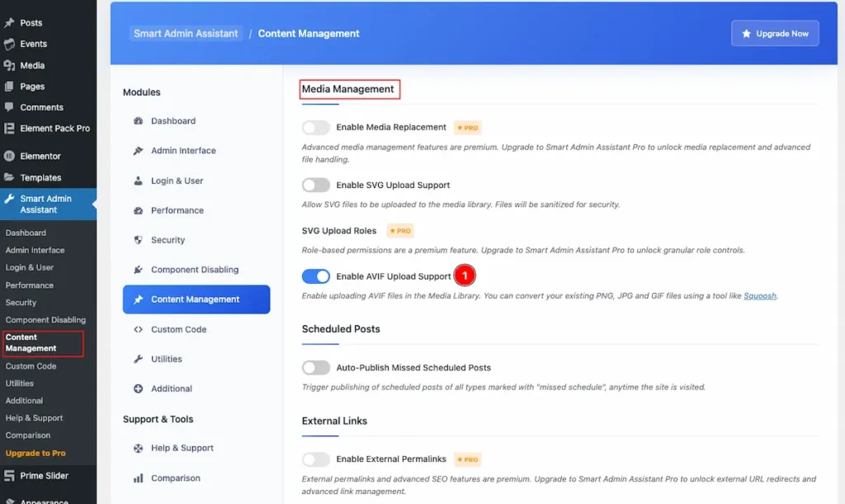Click the Posts pin icon in WordPress sidebar
Viewport: 845px width, 504px height.
(9, 22)
